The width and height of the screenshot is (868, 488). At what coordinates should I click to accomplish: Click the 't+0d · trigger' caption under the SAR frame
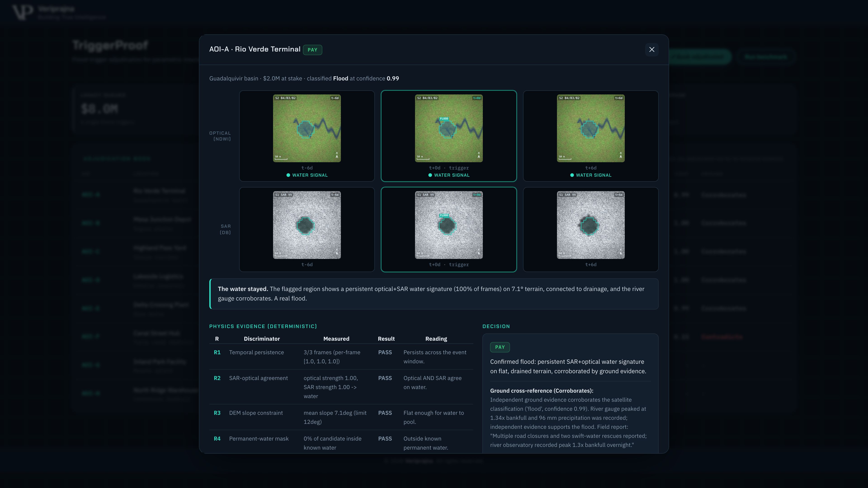pos(449,265)
